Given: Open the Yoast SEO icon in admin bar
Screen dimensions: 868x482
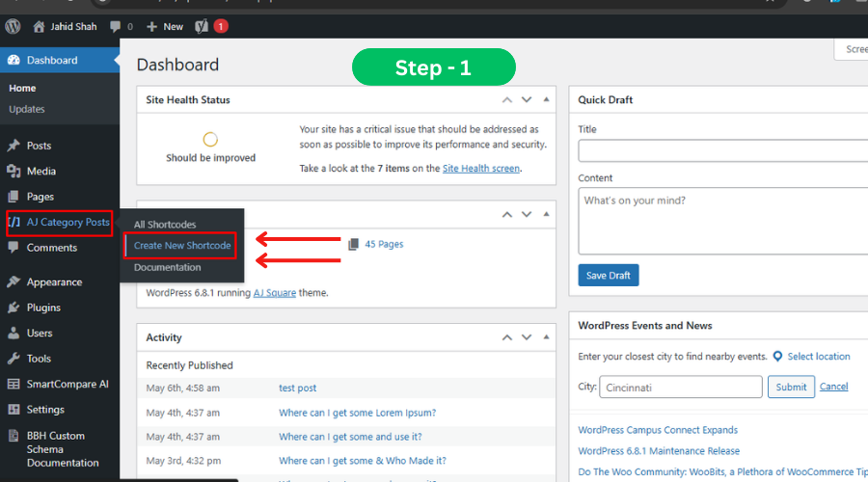Looking at the screenshot, I should (202, 26).
